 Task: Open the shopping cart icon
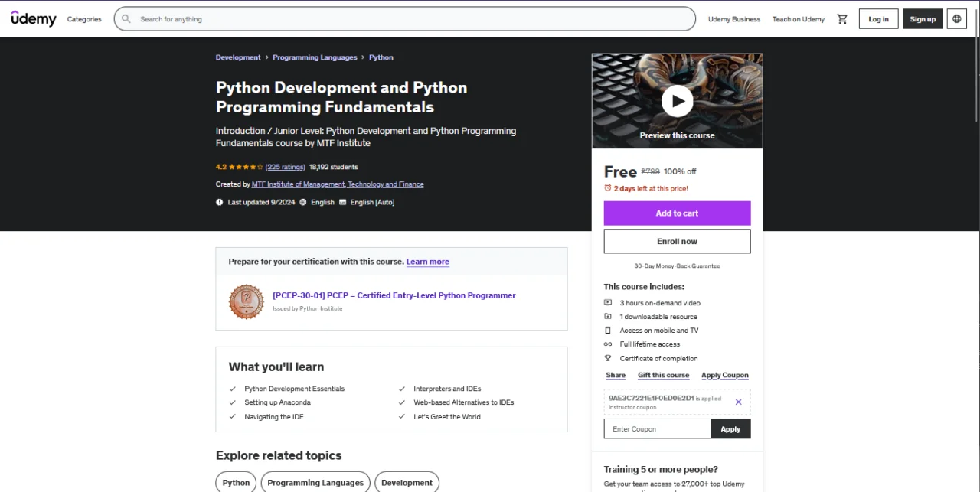coord(842,19)
